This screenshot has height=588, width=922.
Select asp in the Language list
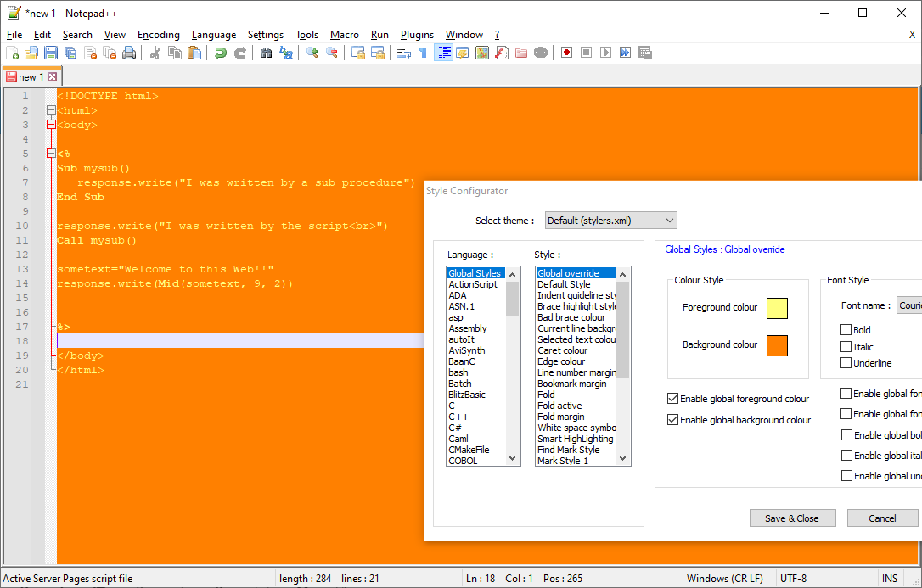[x=456, y=317]
